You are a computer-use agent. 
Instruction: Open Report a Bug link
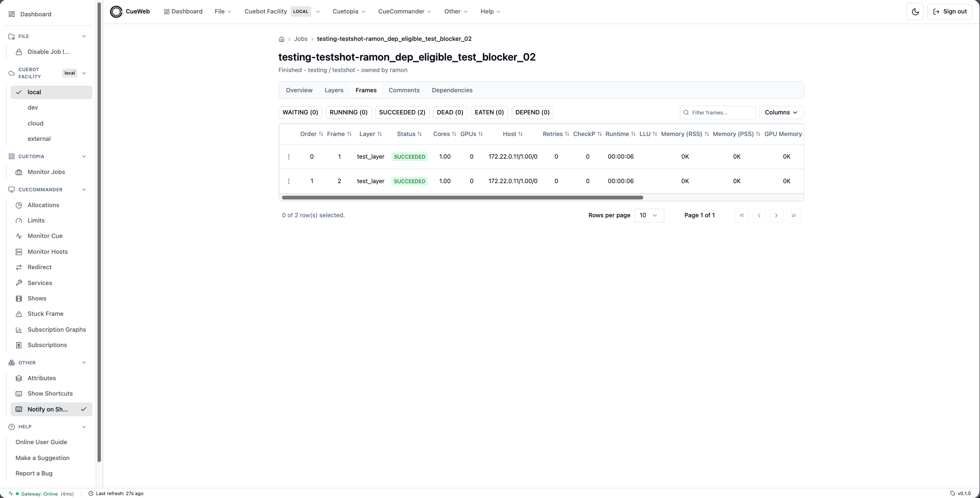[x=34, y=473]
